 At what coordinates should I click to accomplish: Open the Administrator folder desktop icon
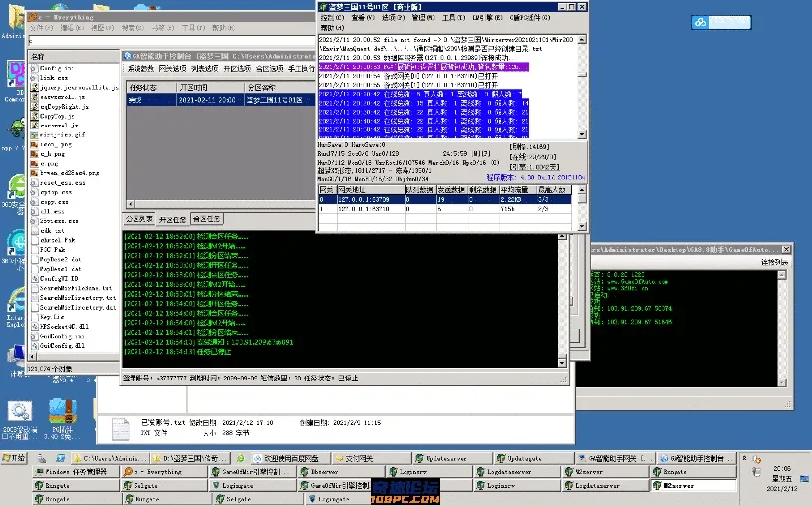16,19
